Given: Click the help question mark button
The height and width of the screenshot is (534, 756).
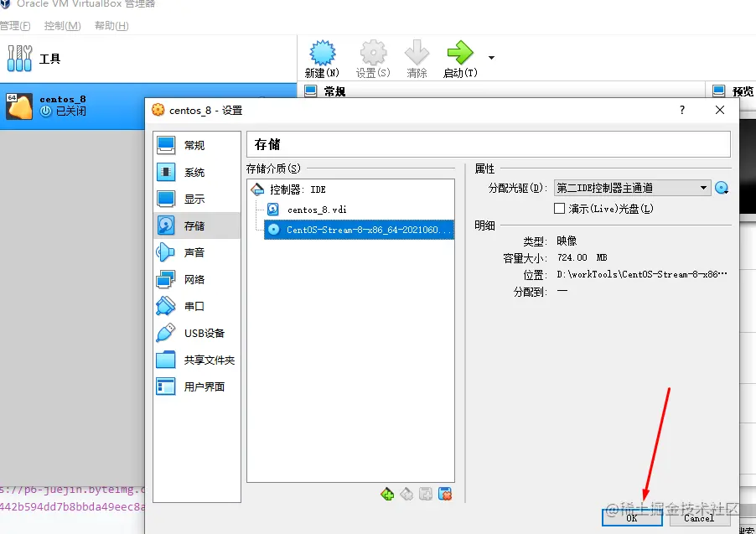Looking at the screenshot, I should 681,110.
